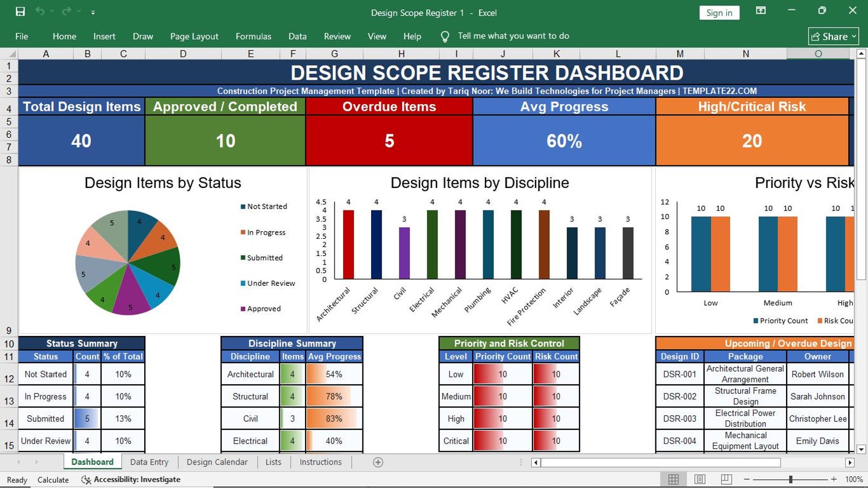868x489 pixels.
Task: Click the New sheet plus icon
Action: point(378,462)
